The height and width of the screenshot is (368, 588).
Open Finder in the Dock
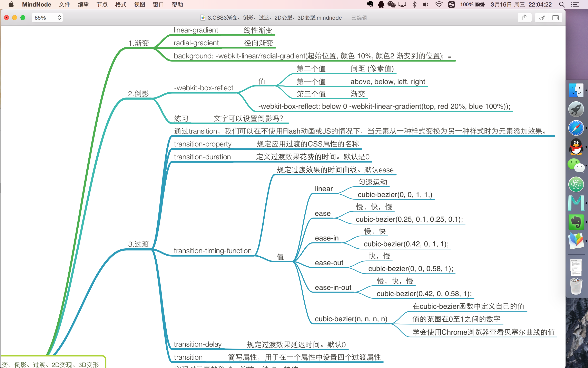[576, 90]
